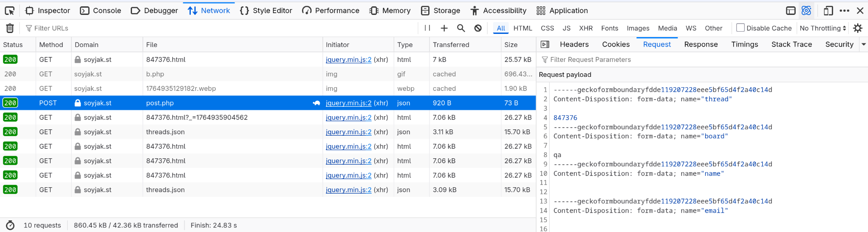Open the Response tab
This screenshot has width=868, height=232.
pyautogui.click(x=701, y=44)
